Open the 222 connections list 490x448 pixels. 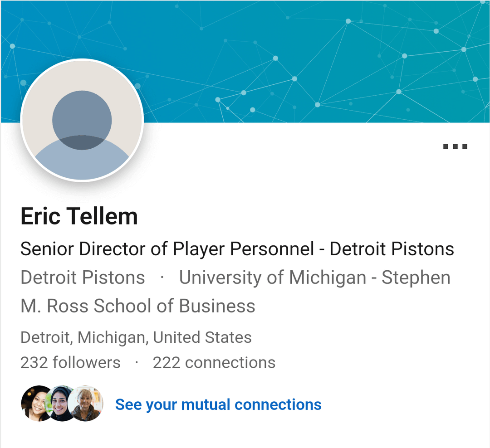pos(214,362)
